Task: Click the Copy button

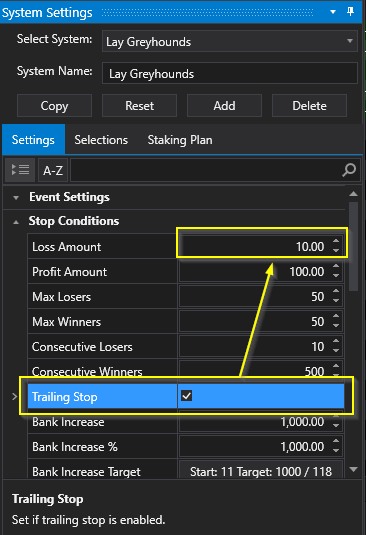Action: (x=54, y=106)
